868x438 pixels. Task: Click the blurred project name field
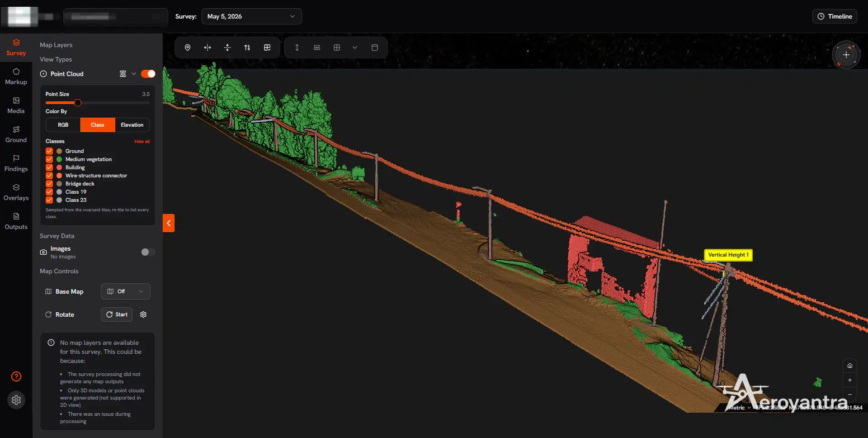116,17
